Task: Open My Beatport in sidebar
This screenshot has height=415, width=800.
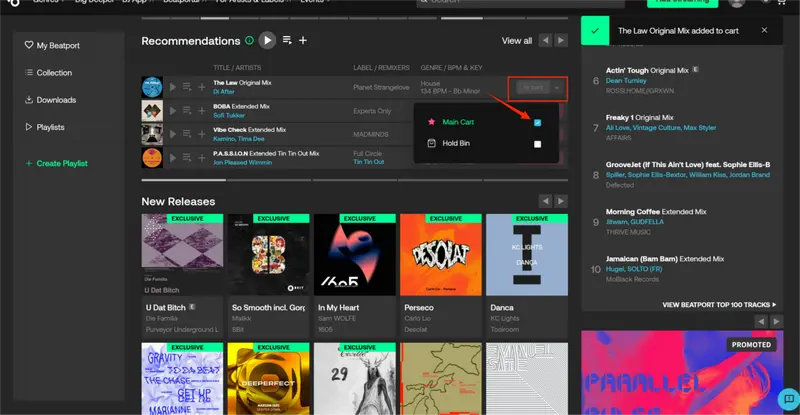Action: 52,45
